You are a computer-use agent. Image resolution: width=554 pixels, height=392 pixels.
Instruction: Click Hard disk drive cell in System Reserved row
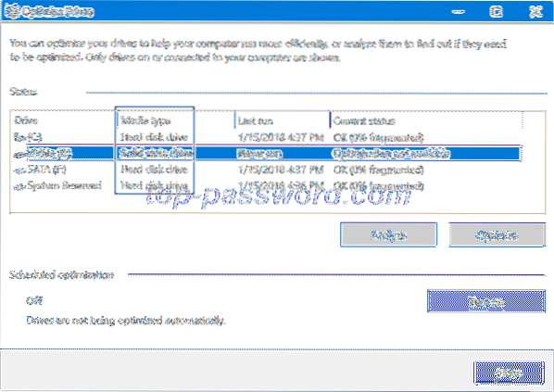coord(154,185)
